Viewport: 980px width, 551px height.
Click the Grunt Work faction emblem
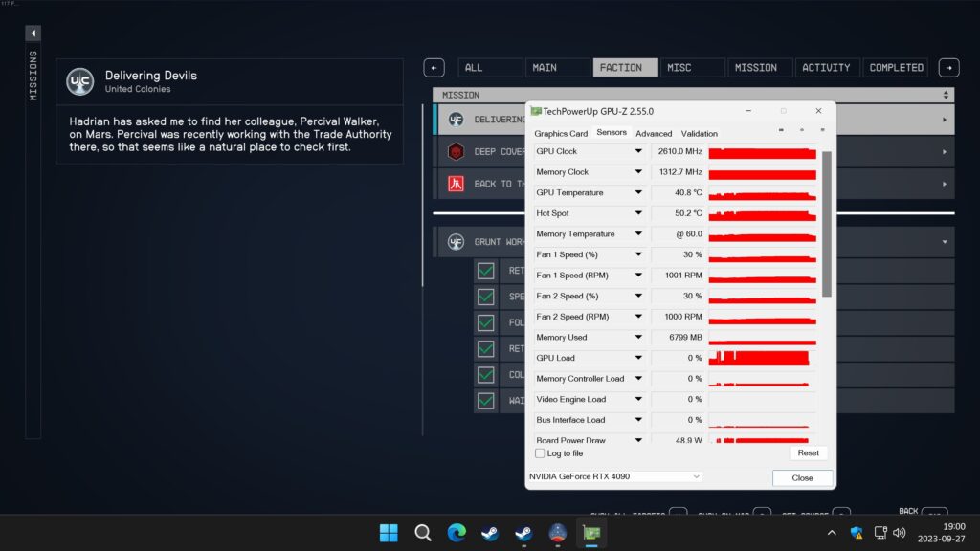click(x=456, y=242)
